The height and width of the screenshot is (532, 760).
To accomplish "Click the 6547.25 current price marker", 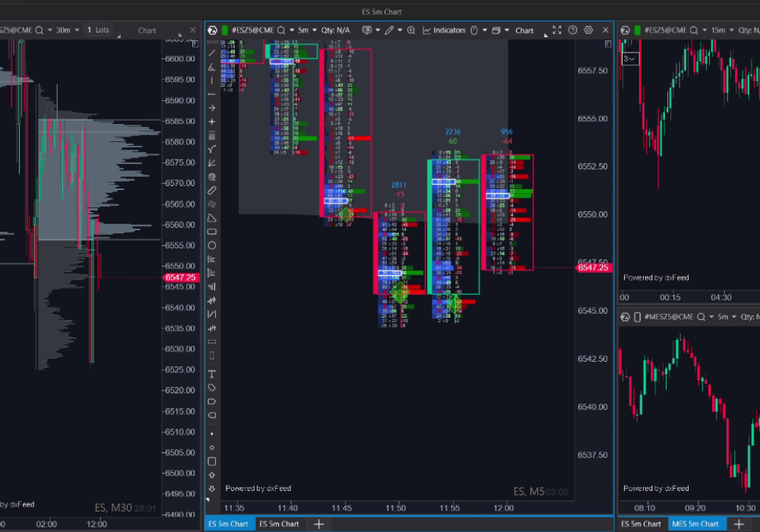I will [595, 268].
